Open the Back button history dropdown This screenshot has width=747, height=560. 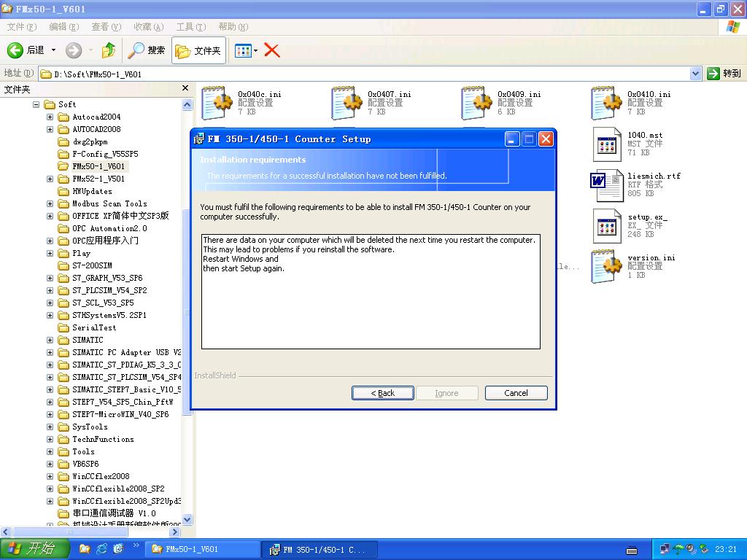click(x=53, y=50)
